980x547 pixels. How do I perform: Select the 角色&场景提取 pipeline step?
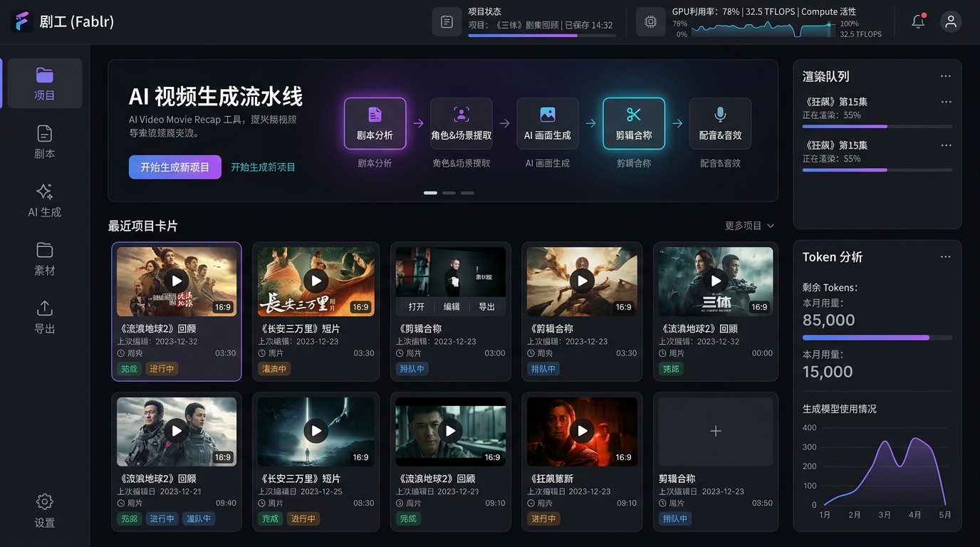pyautogui.click(x=462, y=123)
